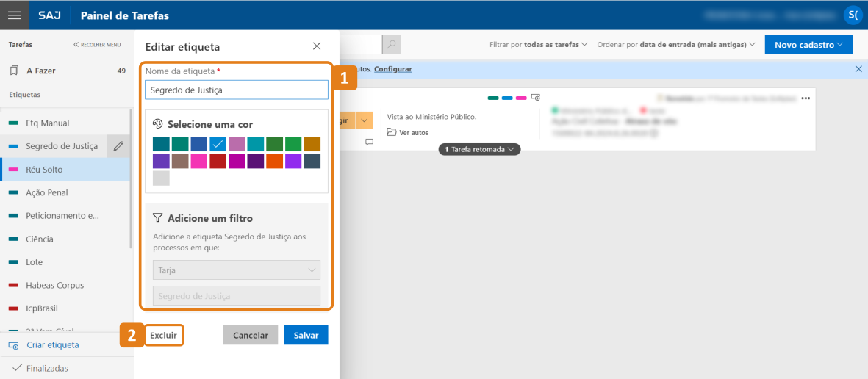Screen dimensions: 868x379
Task: Click the Configurar link in banner
Action: tap(392, 69)
